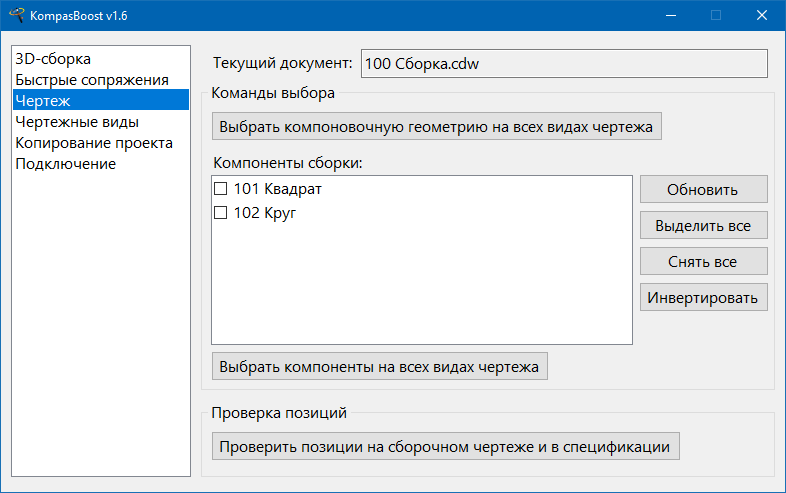
Task: Close the KompasBoost window
Action: (x=762, y=15)
